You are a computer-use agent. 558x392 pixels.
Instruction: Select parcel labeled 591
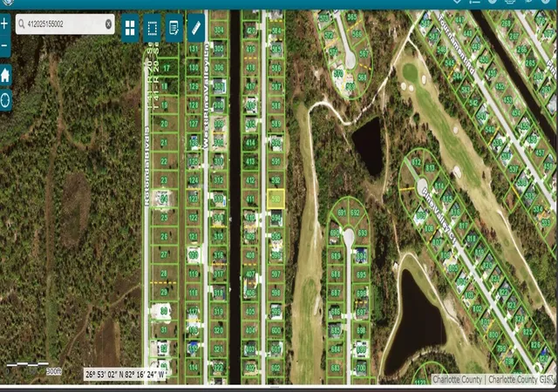click(276, 161)
